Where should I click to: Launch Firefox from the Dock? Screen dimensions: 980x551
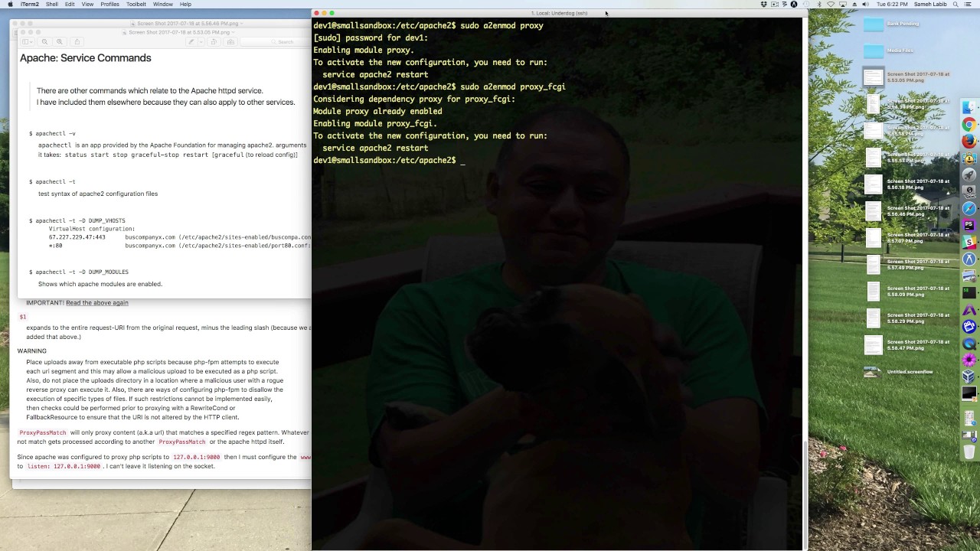(x=969, y=142)
